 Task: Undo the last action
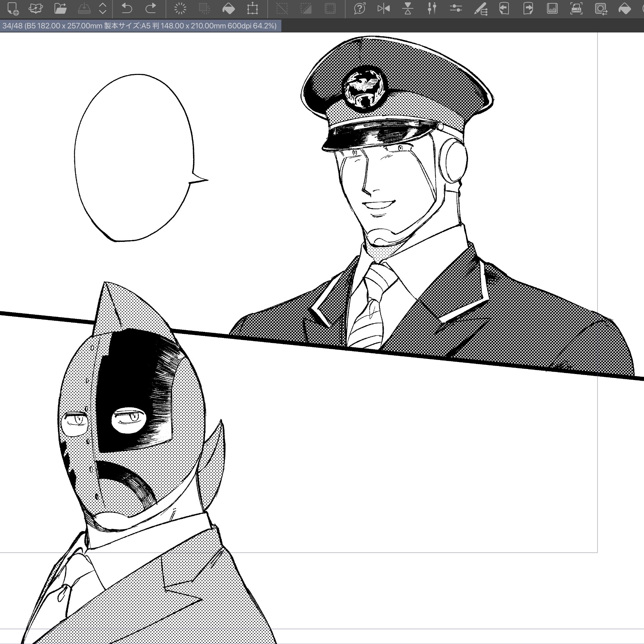click(x=127, y=9)
